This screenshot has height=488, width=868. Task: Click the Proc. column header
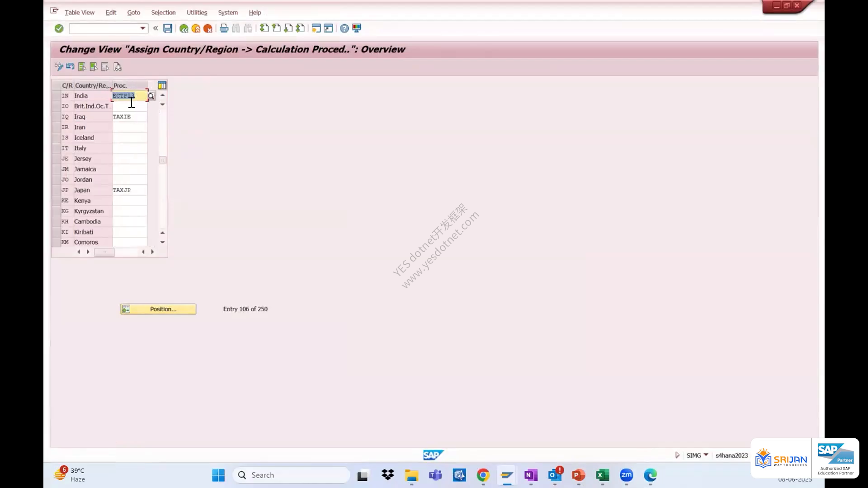(x=129, y=85)
